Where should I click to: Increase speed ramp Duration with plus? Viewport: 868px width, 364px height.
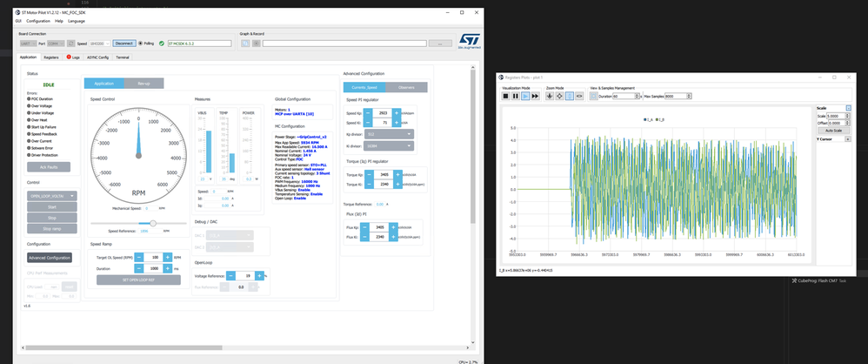(168, 269)
